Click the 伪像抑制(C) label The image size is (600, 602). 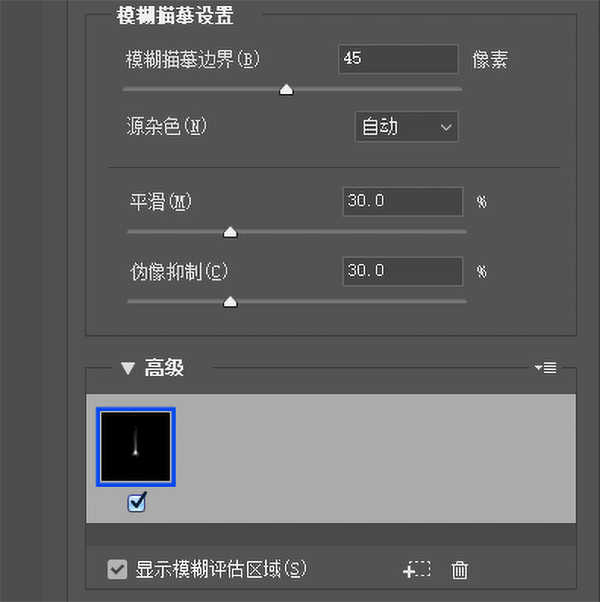[179, 272]
